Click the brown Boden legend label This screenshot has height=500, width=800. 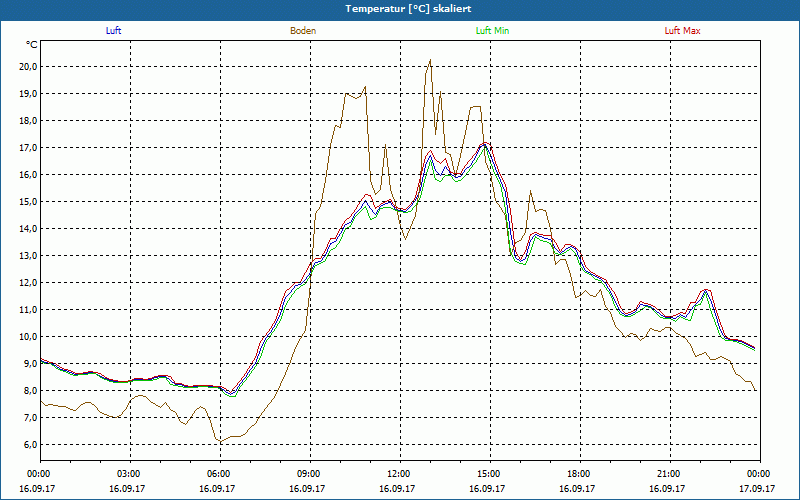coord(303,31)
